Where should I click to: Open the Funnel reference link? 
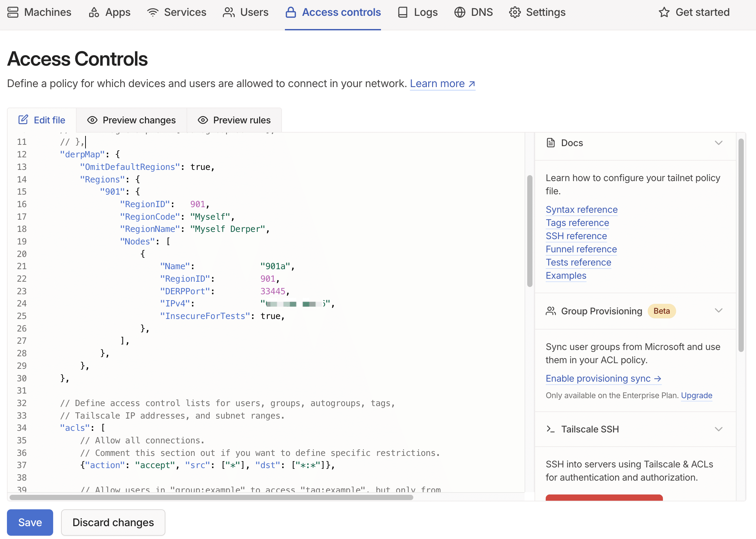(581, 249)
